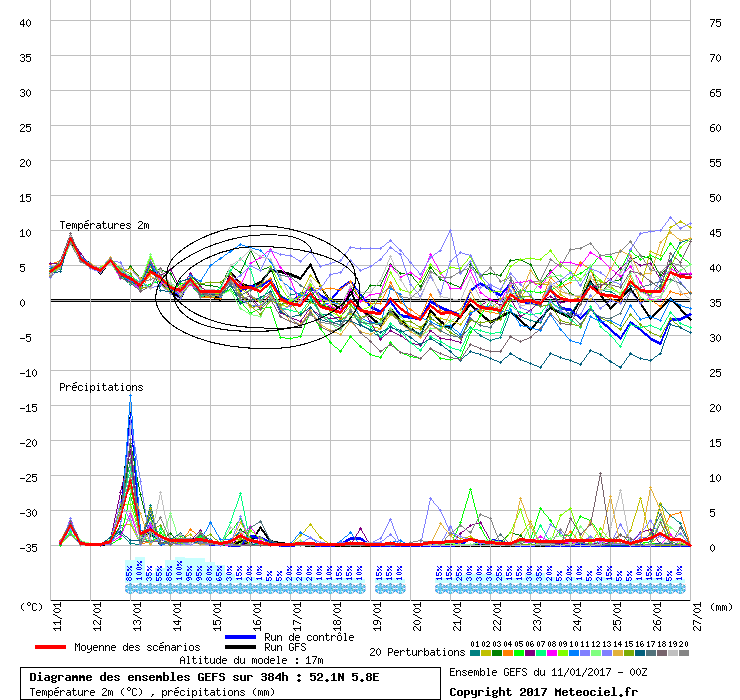Click the 'Moyenne des scénarios' legend text

click(x=137, y=647)
